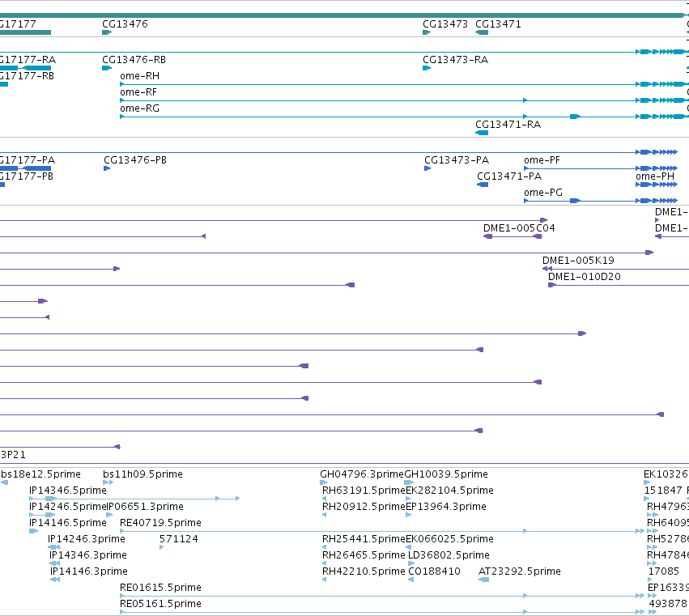Click the ome-PF protein label

click(x=542, y=160)
